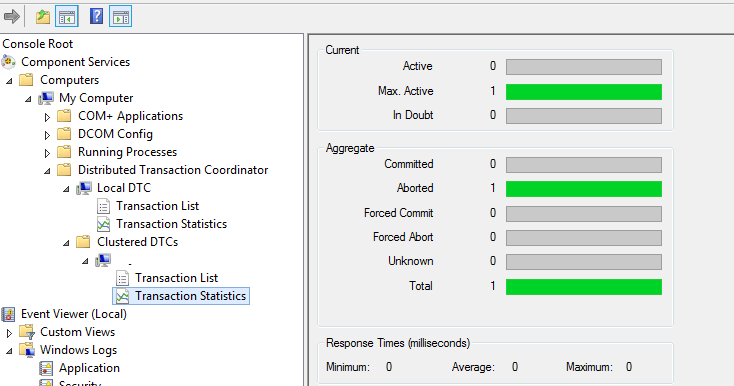
Task: Collapse the Distributed Transaction Coordinator node
Action: pos(47,171)
